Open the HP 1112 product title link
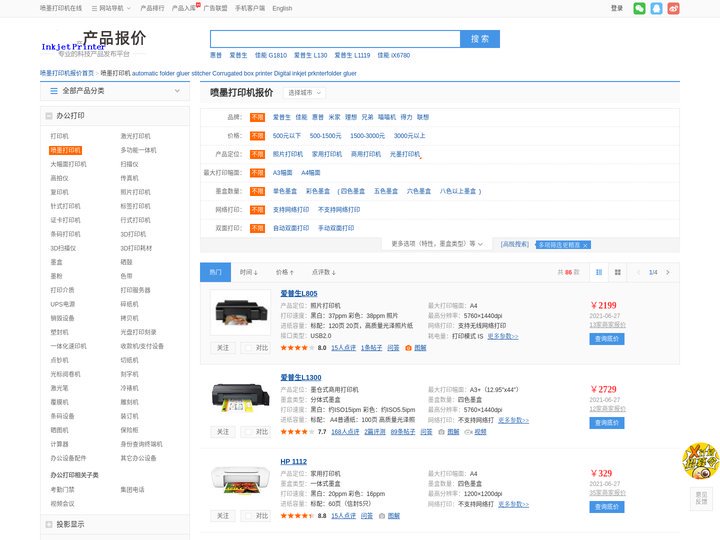This screenshot has width=720, height=540. [293, 461]
